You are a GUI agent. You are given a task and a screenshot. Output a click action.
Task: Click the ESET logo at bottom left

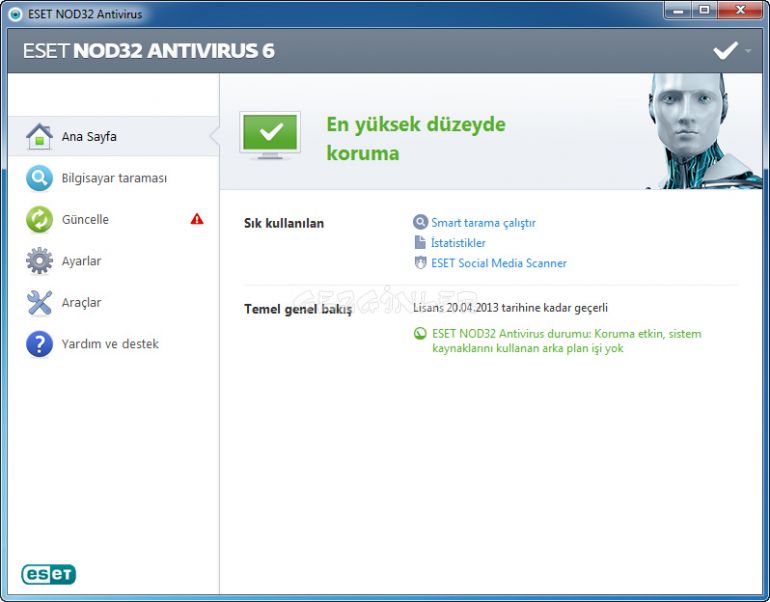click(49, 574)
